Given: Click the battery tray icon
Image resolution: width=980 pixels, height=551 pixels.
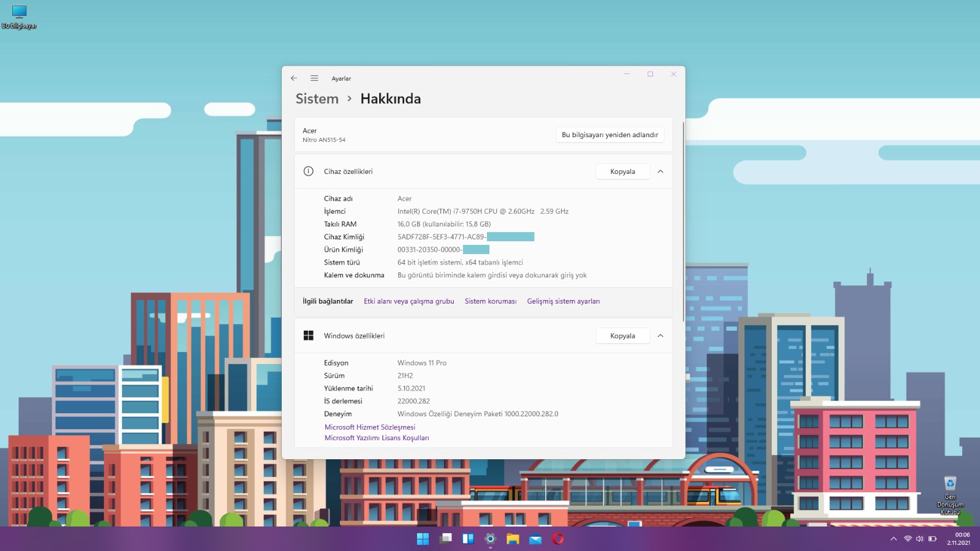Looking at the screenshot, I should (932, 539).
